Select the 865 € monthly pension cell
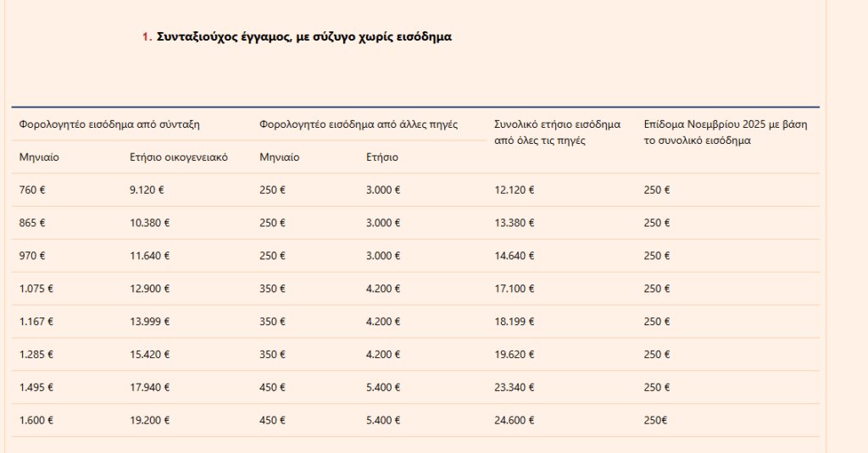 [x=32, y=223]
